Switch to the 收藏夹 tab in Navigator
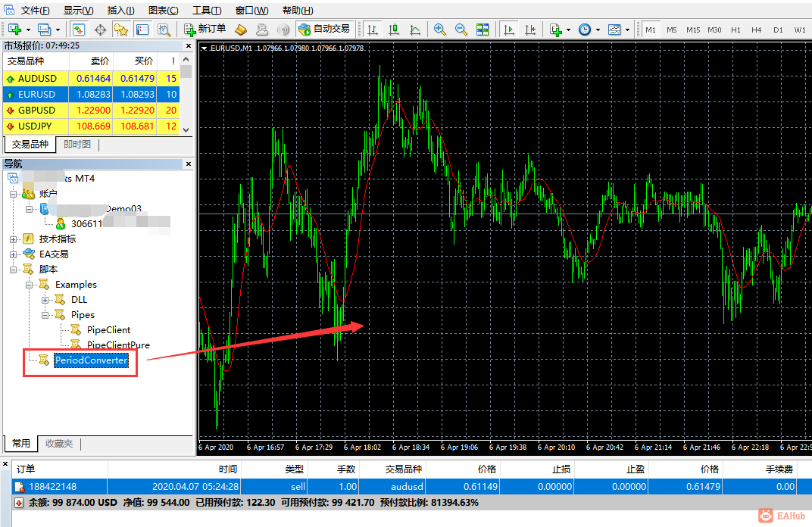This screenshot has height=527, width=812. pos(59,444)
